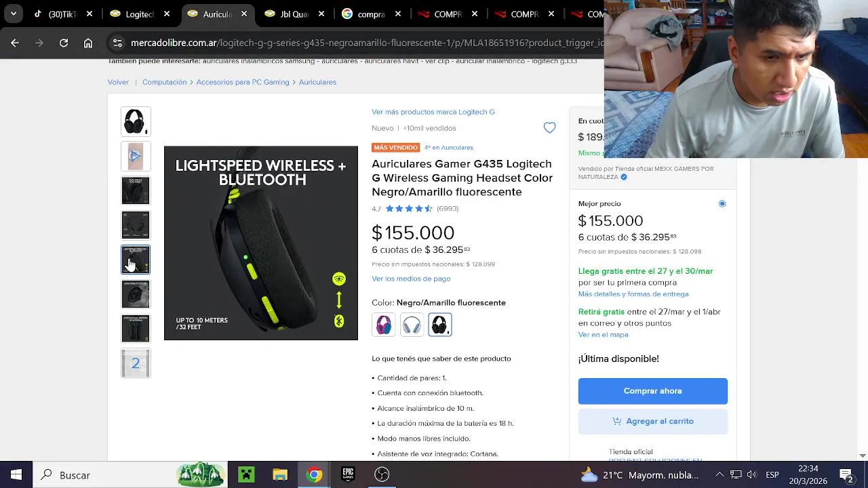
Task: Select the seventh product gallery thumbnail
Action: tap(136, 329)
